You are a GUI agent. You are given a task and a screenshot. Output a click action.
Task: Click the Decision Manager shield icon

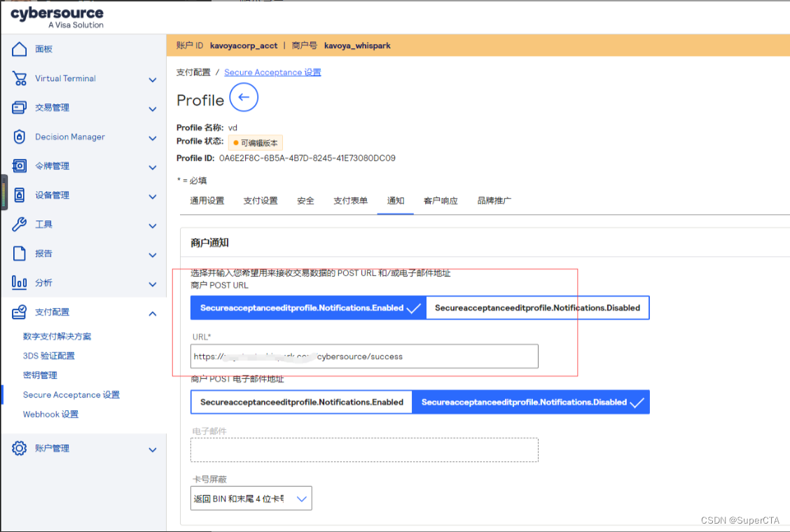click(19, 136)
